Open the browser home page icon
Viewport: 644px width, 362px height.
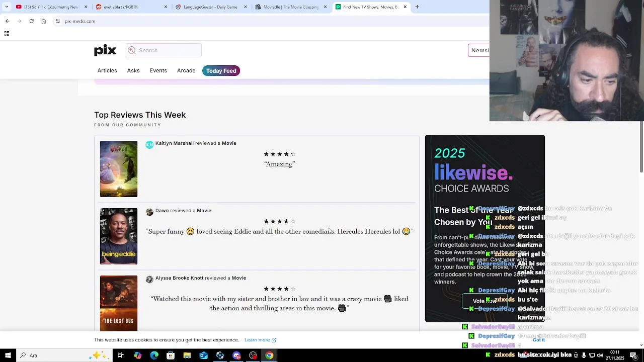click(44, 21)
